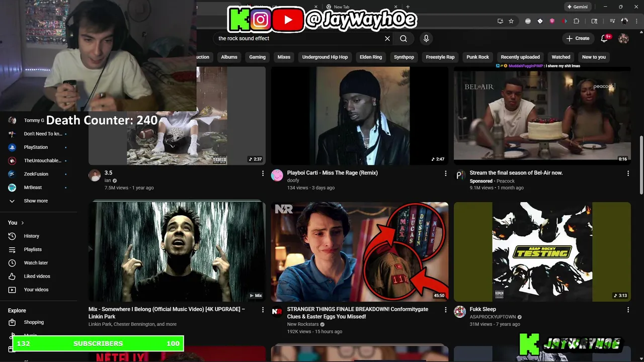Open more options for Linkin Park mix
This screenshot has width=644, height=362.
[263, 310]
